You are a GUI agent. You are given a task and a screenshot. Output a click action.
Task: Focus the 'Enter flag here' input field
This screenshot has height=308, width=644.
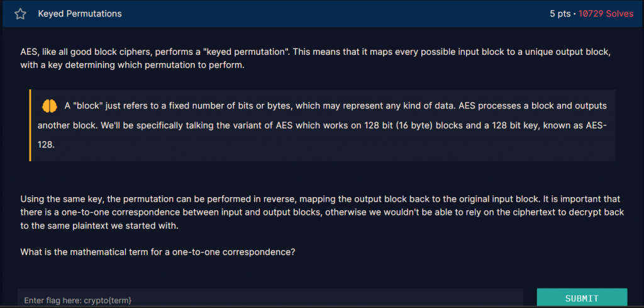tap(270, 300)
